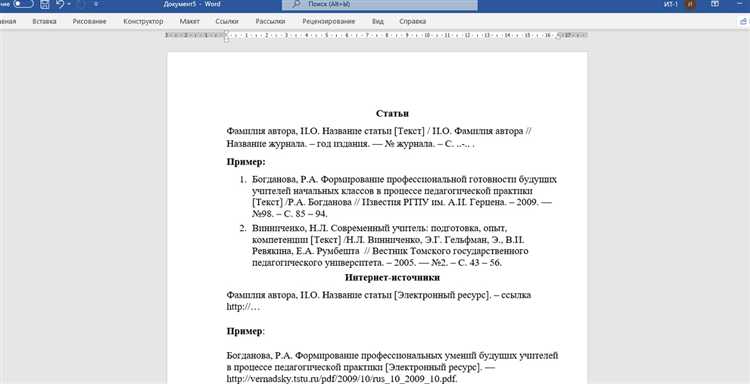This screenshot has height=384, width=750.
Task: Click the vernadsky.tstu.ru URL text
Action: (342, 379)
